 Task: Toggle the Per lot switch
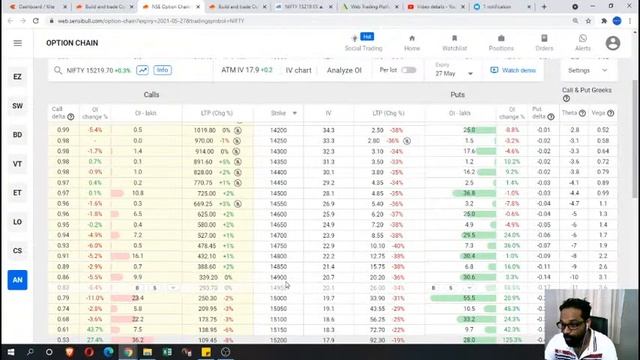click(408, 70)
